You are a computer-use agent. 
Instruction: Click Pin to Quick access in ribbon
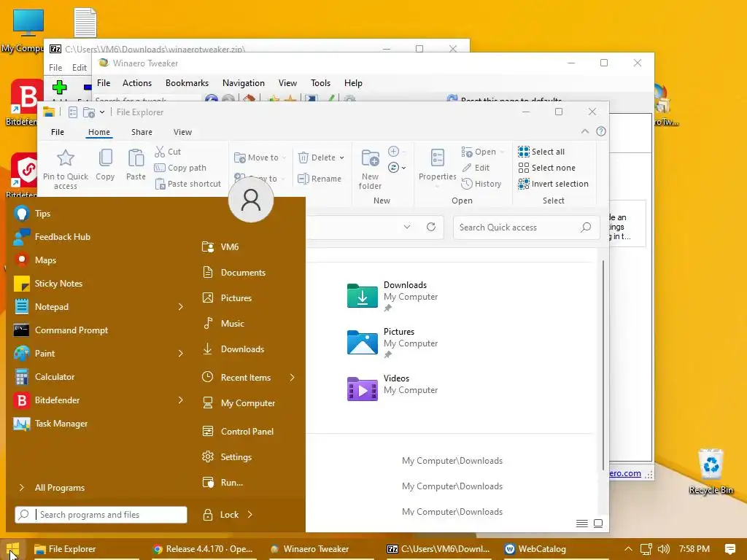(66, 169)
